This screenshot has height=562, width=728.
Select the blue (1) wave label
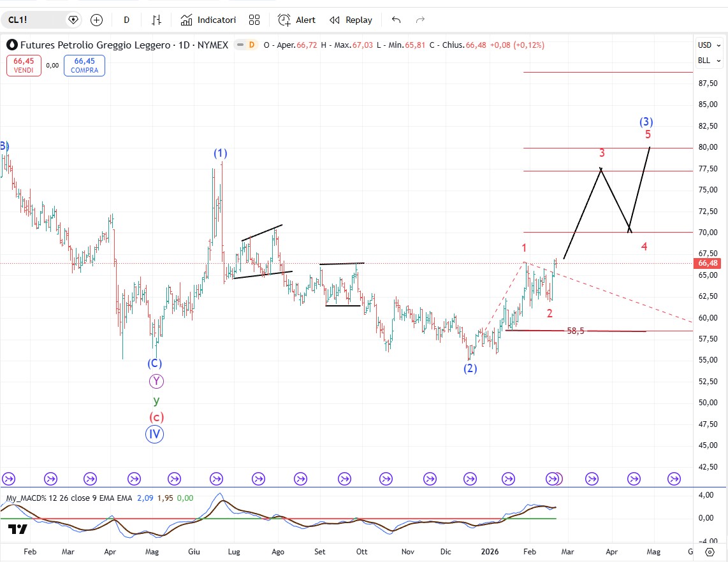tap(220, 153)
